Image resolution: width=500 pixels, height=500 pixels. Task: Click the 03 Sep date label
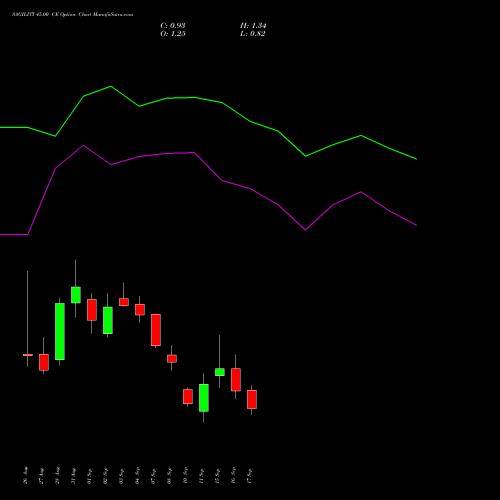pos(122,475)
